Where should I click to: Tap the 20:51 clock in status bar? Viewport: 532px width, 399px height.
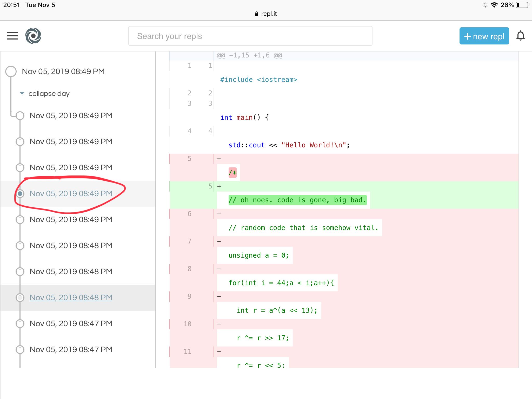coord(12,5)
